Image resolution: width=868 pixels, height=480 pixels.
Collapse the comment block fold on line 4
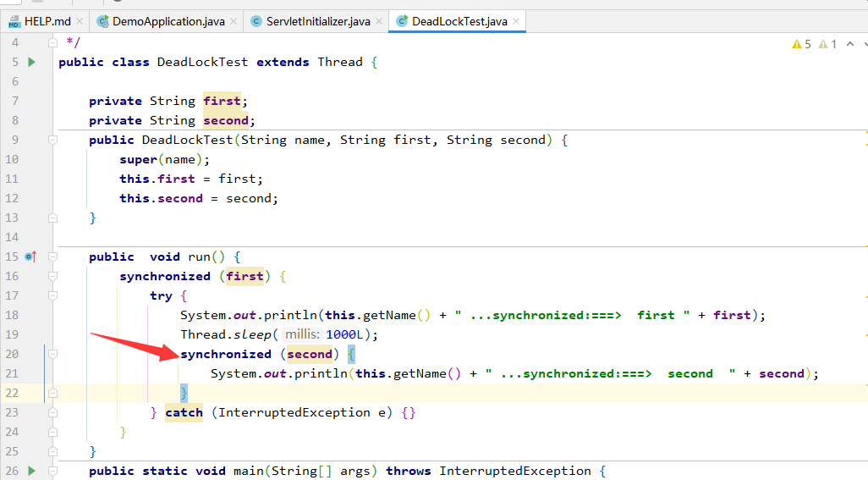[52, 42]
